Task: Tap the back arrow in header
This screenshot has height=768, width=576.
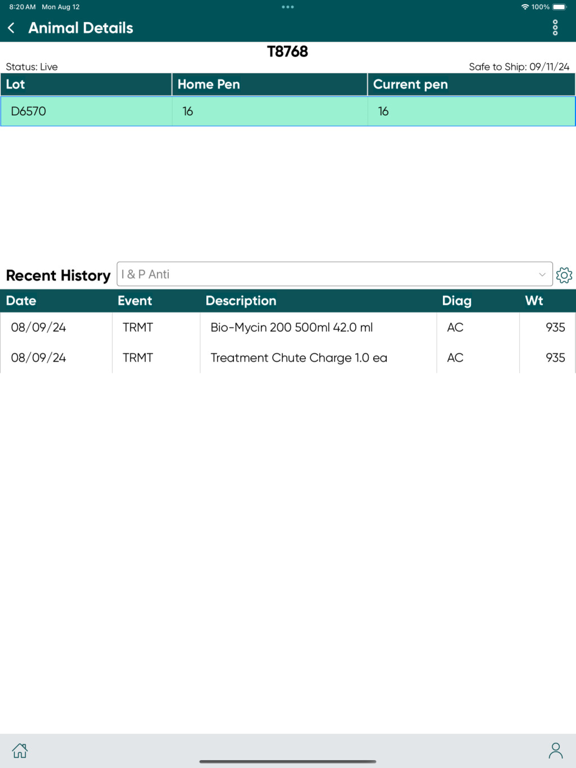Action: [12, 28]
